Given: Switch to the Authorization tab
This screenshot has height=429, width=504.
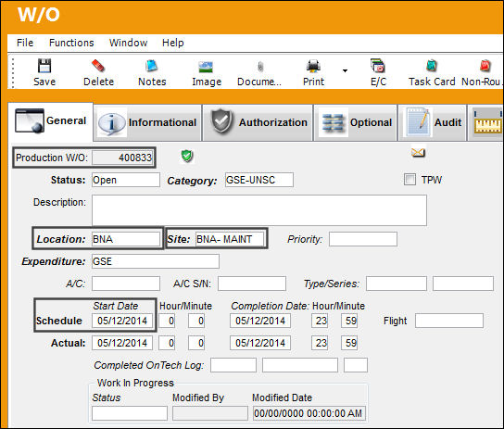Looking at the screenshot, I should (x=258, y=122).
